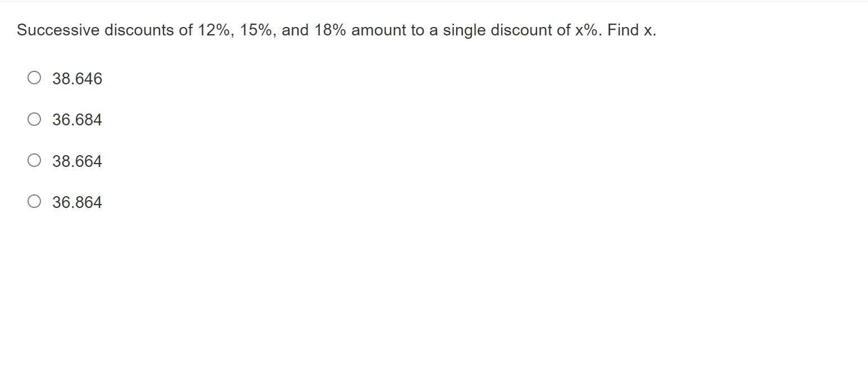Pick the 36.864 radio circle
The image size is (868, 376).
pyautogui.click(x=34, y=202)
